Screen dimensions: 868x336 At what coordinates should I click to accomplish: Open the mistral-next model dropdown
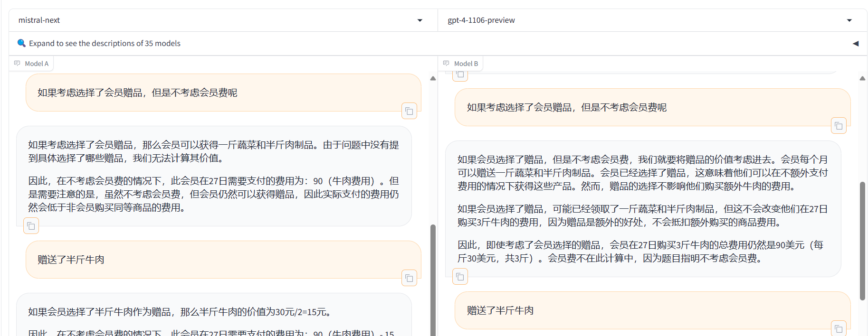point(420,20)
